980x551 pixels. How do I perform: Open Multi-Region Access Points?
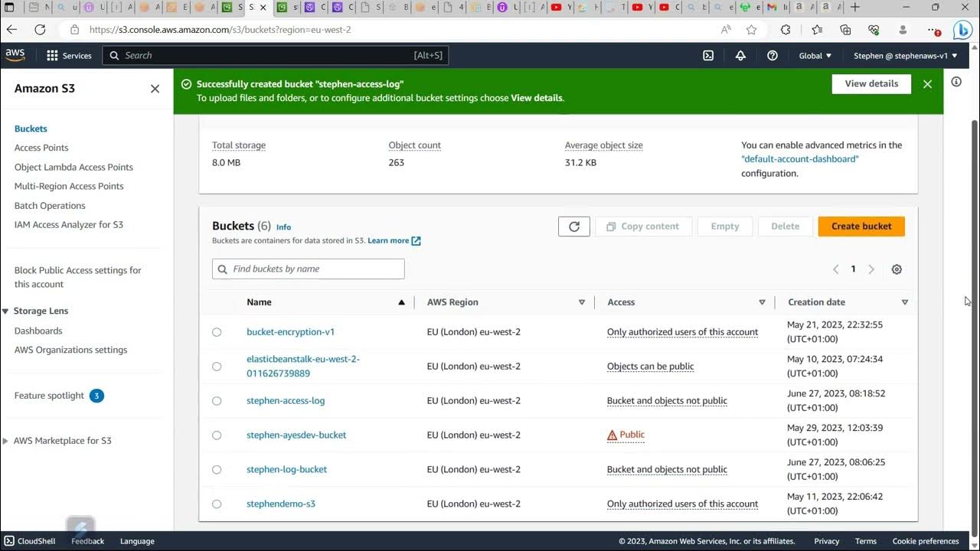tap(69, 186)
